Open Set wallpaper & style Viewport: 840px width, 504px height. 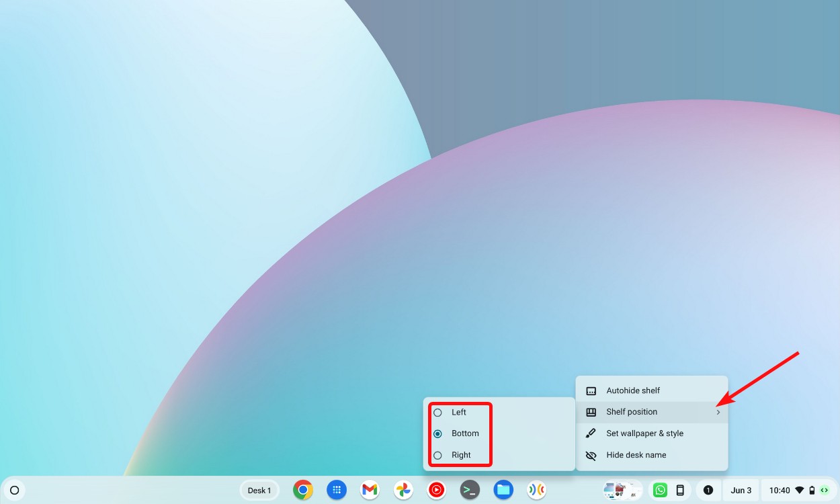click(x=644, y=433)
